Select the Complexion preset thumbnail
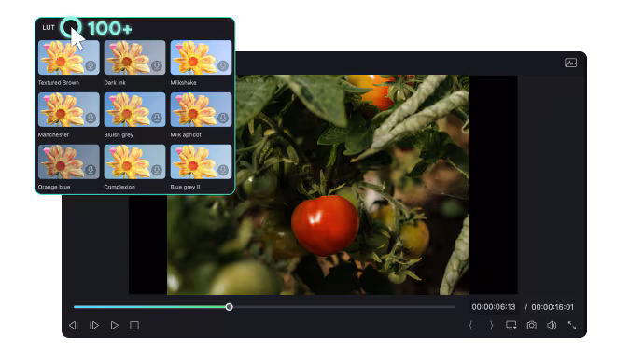 (x=134, y=161)
